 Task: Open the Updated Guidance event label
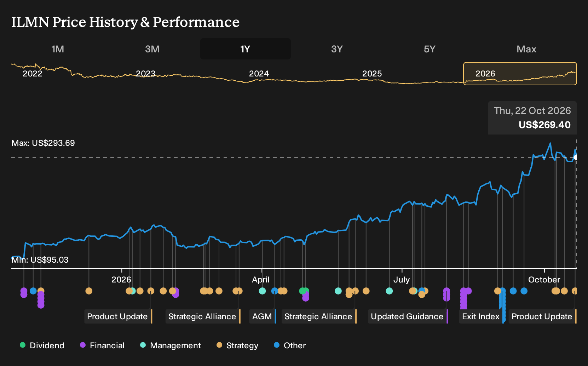tap(408, 316)
